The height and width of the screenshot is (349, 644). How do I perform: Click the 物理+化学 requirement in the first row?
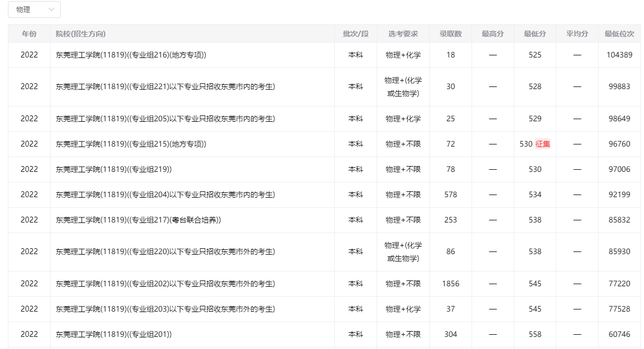402,55
